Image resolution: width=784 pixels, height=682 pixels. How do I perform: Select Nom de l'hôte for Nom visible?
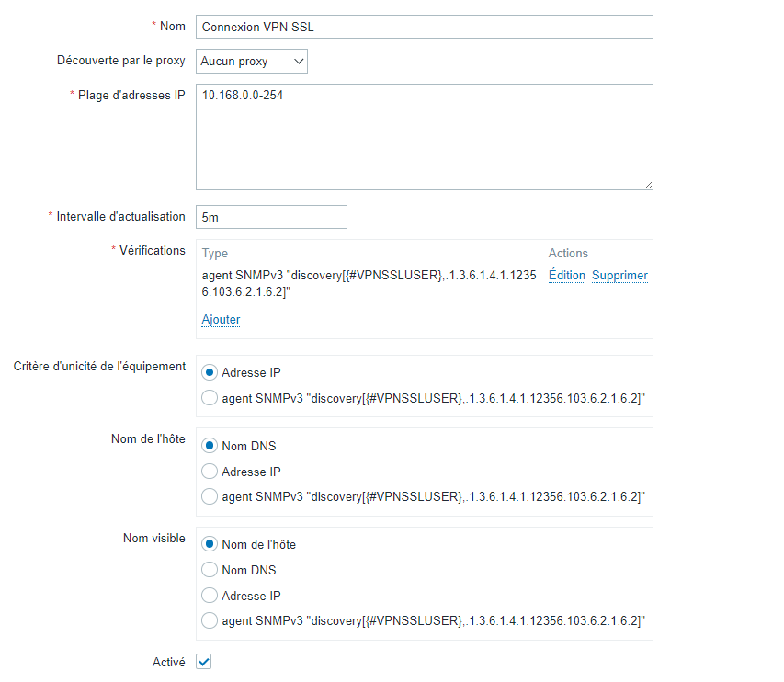(210, 544)
